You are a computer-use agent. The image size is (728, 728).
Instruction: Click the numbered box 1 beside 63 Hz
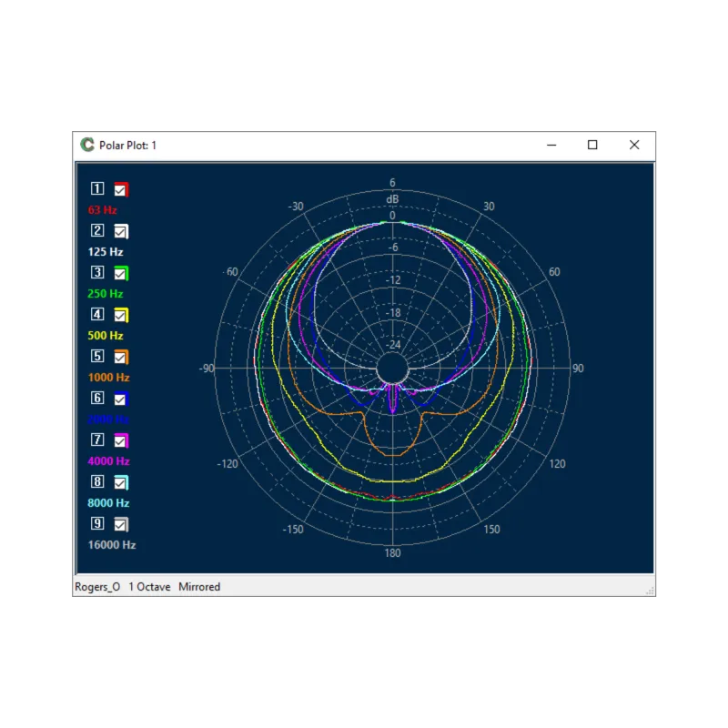(97, 188)
